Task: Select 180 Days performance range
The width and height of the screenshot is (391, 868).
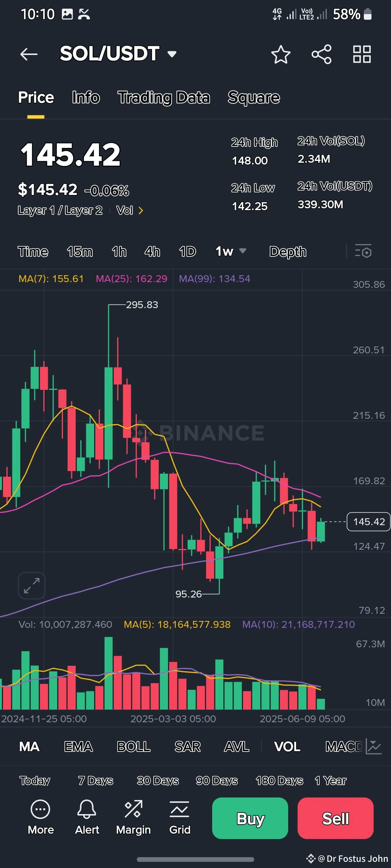Action: (x=279, y=781)
